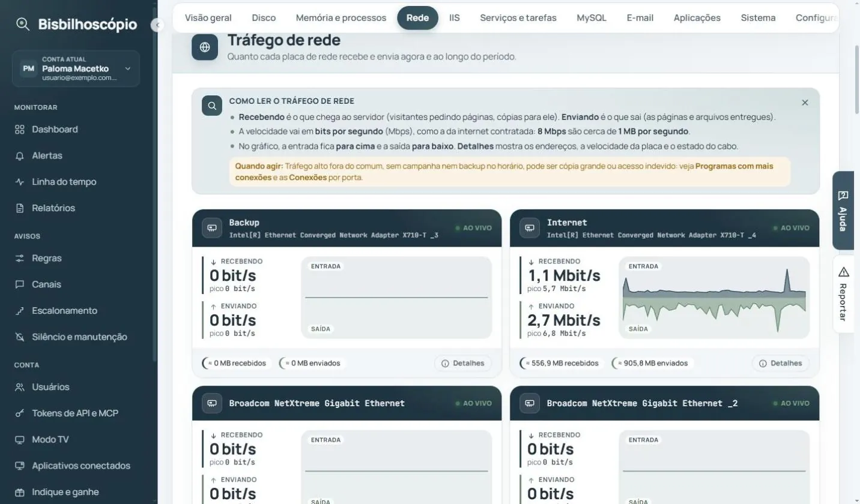Click the Linha do tempo pulse icon
Viewport: 860px width, 504px height.
coord(20,182)
